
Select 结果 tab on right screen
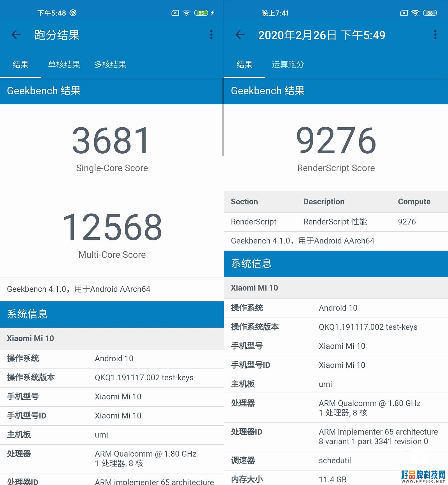point(244,64)
